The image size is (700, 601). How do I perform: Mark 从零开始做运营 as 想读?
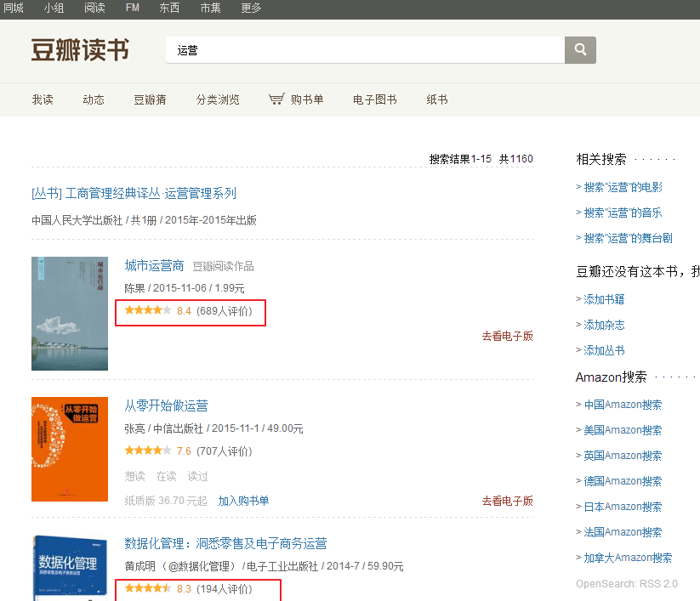click(134, 476)
